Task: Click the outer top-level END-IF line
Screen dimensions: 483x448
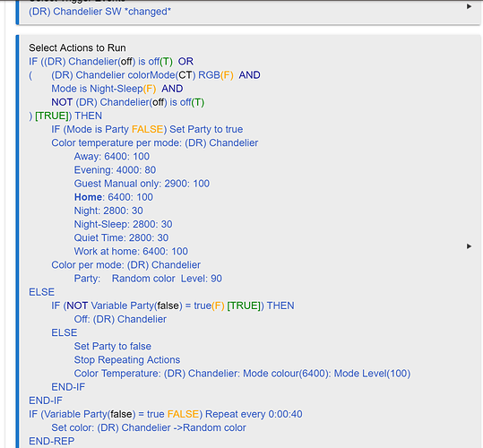Action: [x=46, y=401]
